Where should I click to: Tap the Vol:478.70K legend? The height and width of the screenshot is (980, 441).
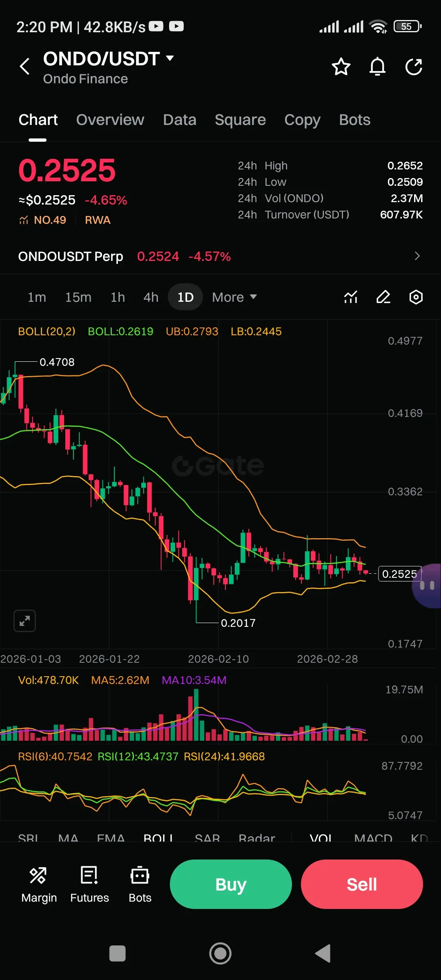click(48, 680)
